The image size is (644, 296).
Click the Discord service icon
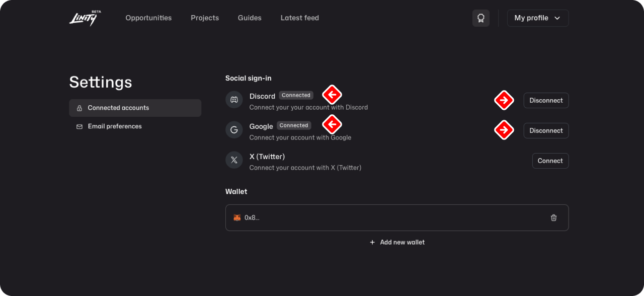[234, 100]
